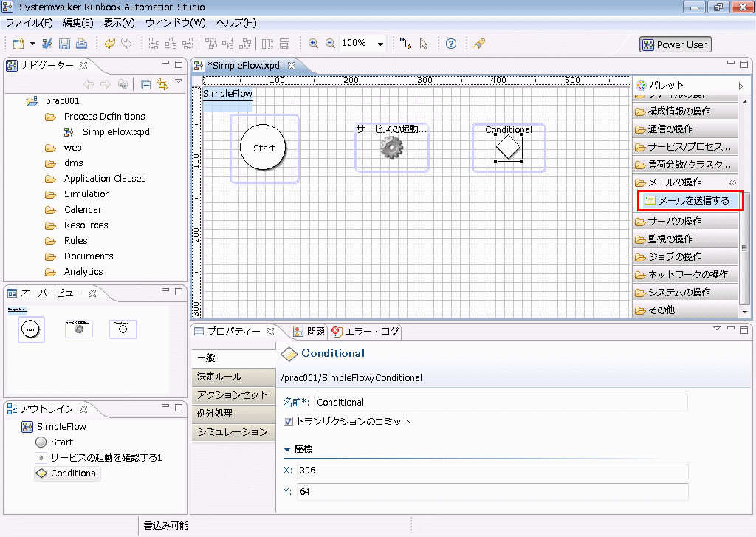Expand サーバの操作 palette drawer

[x=685, y=222]
